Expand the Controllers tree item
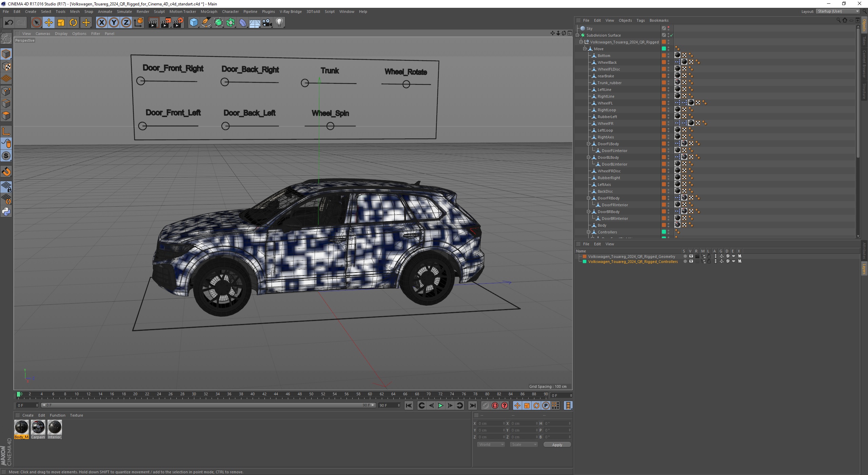 (x=589, y=232)
